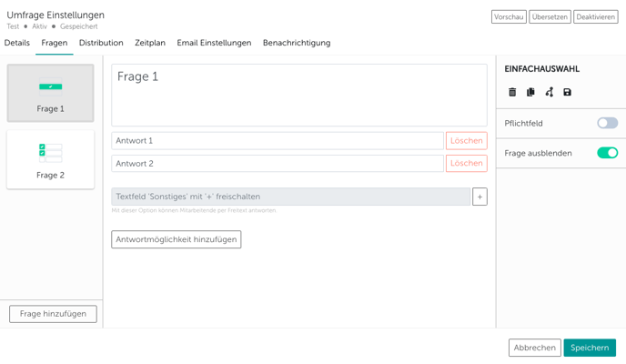
Task: Click the Vorschau button
Action: [x=509, y=16]
